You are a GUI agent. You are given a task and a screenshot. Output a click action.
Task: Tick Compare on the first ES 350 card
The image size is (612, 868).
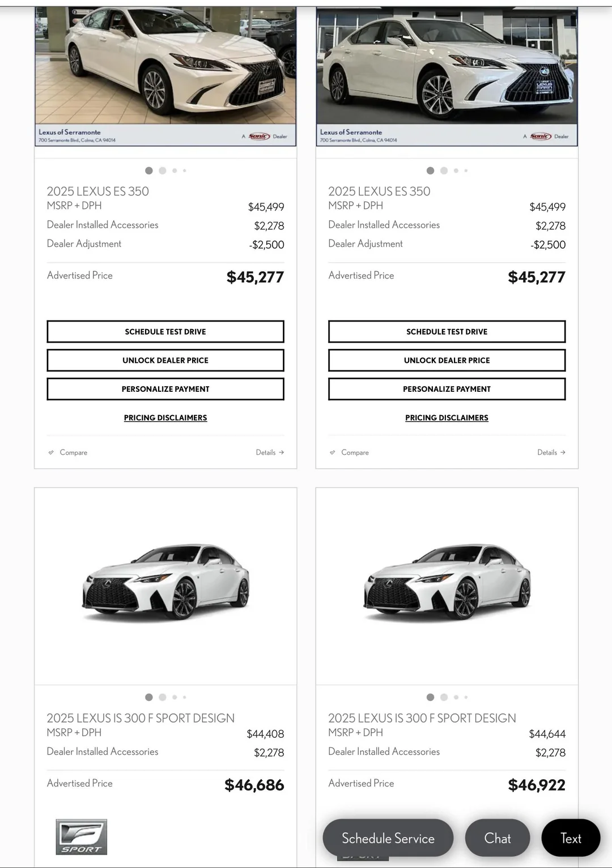tap(67, 452)
